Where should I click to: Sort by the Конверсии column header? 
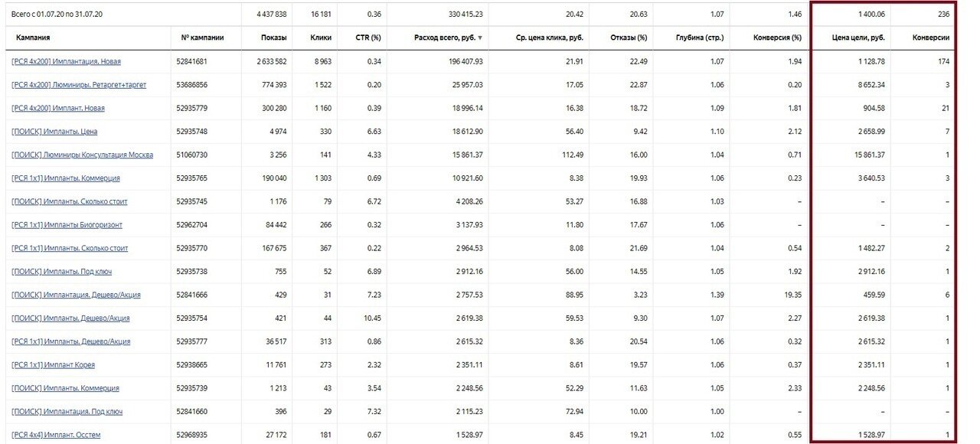(931, 38)
